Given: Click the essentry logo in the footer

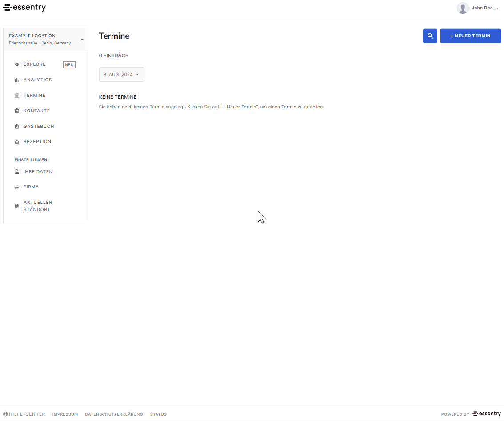Looking at the screenshot, I should click(487, 414).
